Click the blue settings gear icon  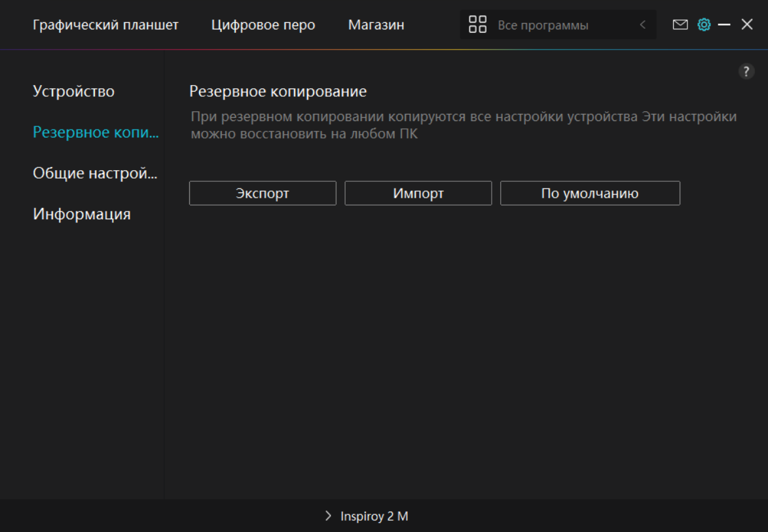(704, 25)
